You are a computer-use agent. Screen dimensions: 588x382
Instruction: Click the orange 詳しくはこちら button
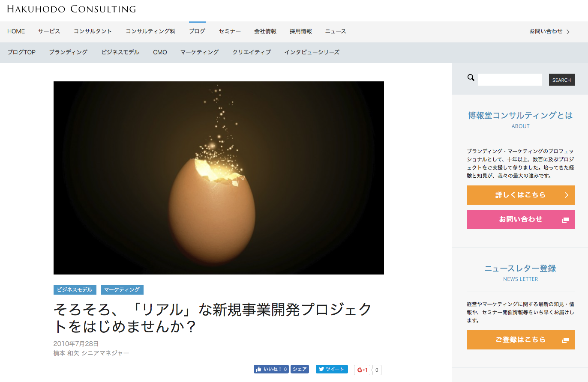[x=520, y=195]
